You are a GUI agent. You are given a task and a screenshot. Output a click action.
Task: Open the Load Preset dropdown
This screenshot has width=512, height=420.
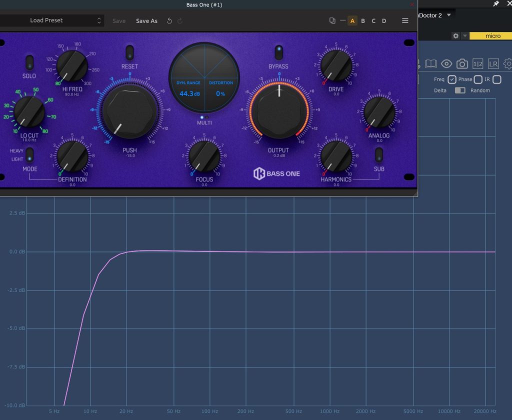(50, 20)
